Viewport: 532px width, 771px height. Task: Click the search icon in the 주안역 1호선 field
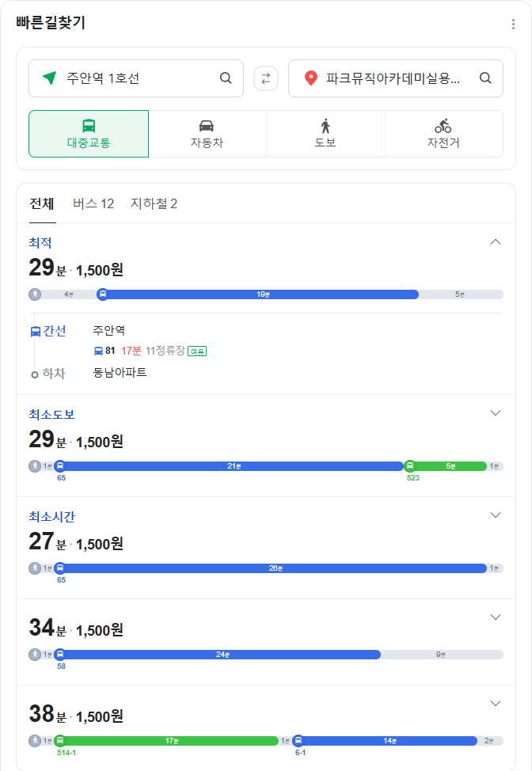tap(226, 78)
